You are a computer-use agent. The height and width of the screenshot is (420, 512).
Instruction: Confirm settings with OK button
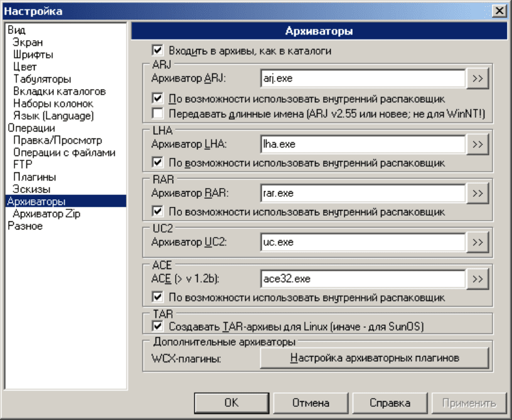click(x=232, y=403)
